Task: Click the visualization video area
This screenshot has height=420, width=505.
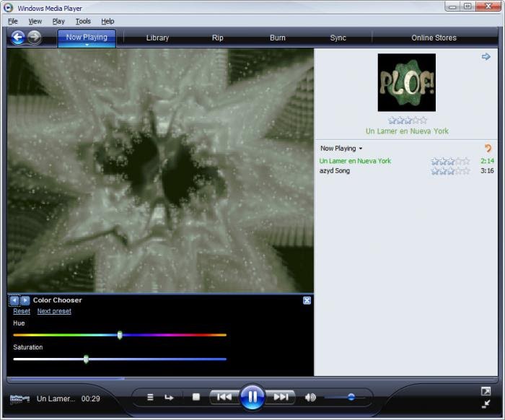Action: [x=160, y=170]
